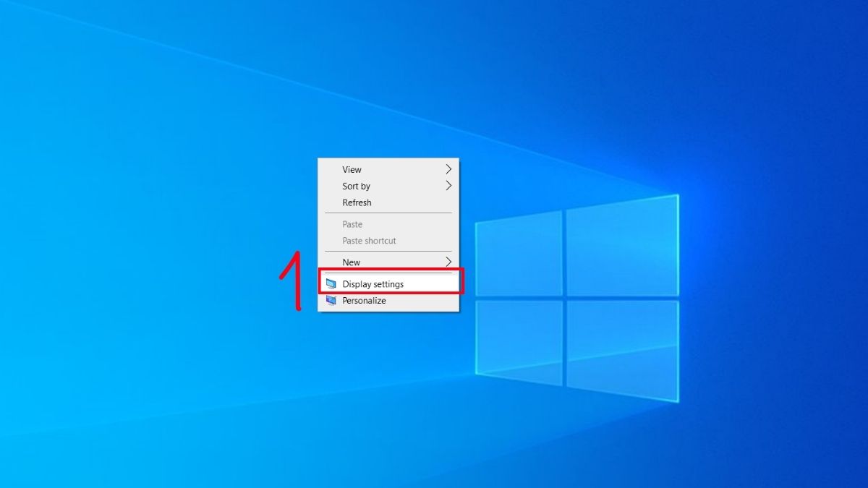Click the Personalize icon
The height and width of the screenshot is (488, 868).
click(x=331, y=301)
